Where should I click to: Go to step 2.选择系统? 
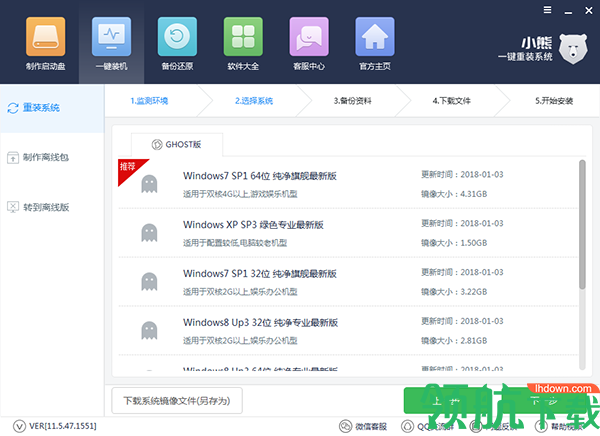click(254, 101)
